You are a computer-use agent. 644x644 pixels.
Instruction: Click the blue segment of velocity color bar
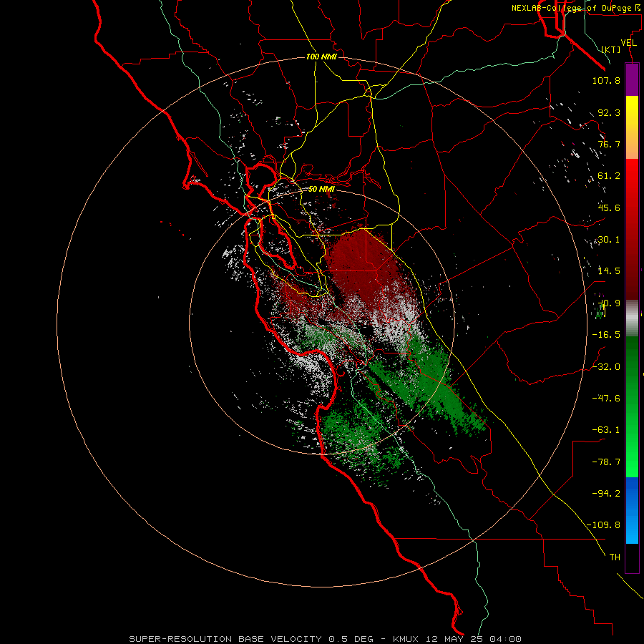click(632, 510)
